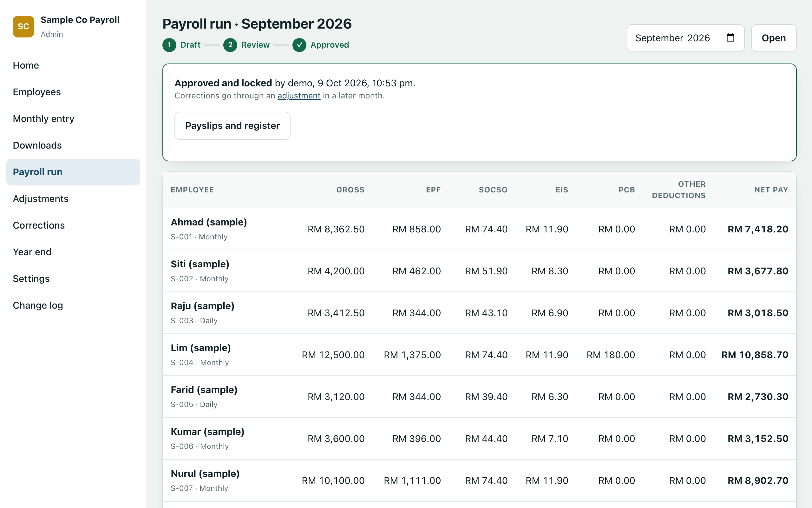Click Nurul's EPF value RM 1,111.00
Screen dimensions: 812x508
pyautogui.click(x=412, y=481)
